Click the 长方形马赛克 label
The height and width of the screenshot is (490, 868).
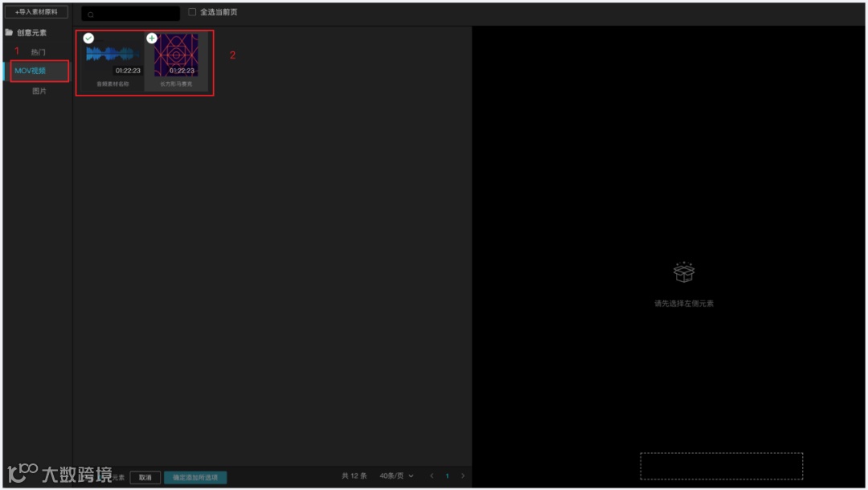176,84
